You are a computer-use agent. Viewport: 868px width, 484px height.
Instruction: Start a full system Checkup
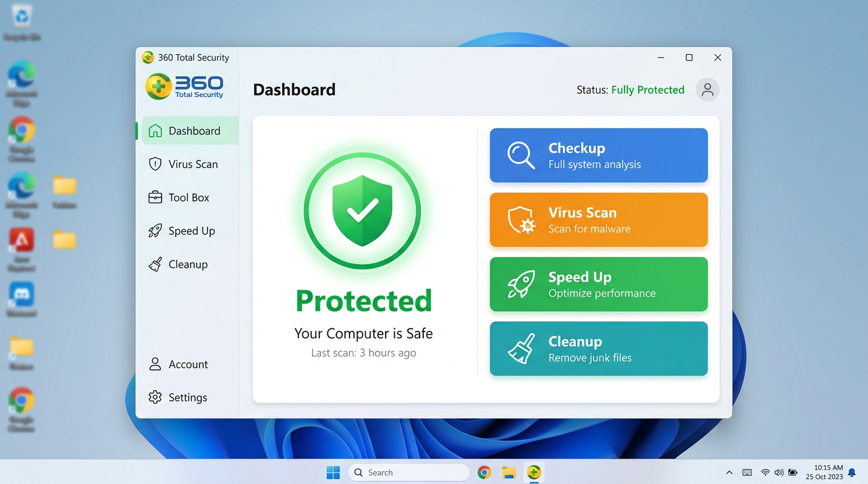(x=598, y=155)
